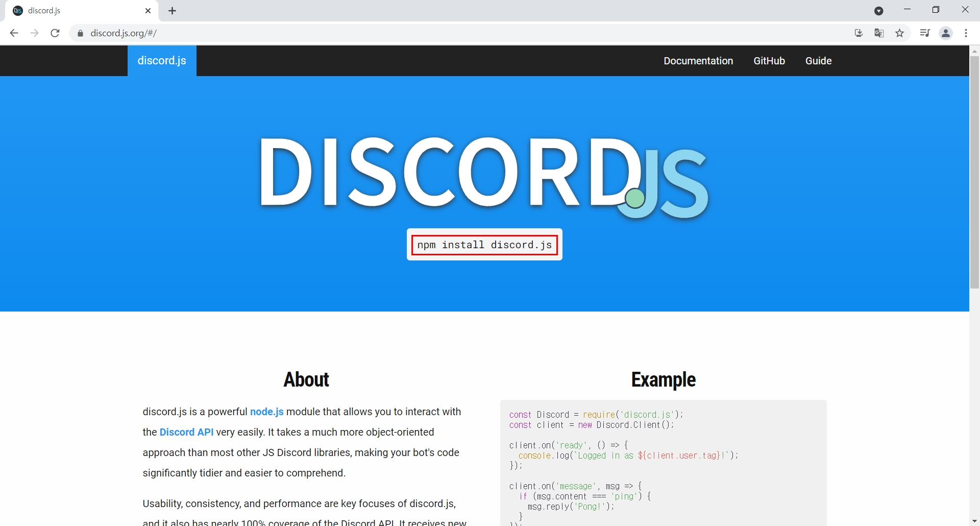Minimize the Chrome window
Viewport: 980px width, 526px height.
(x=907, y=10)
